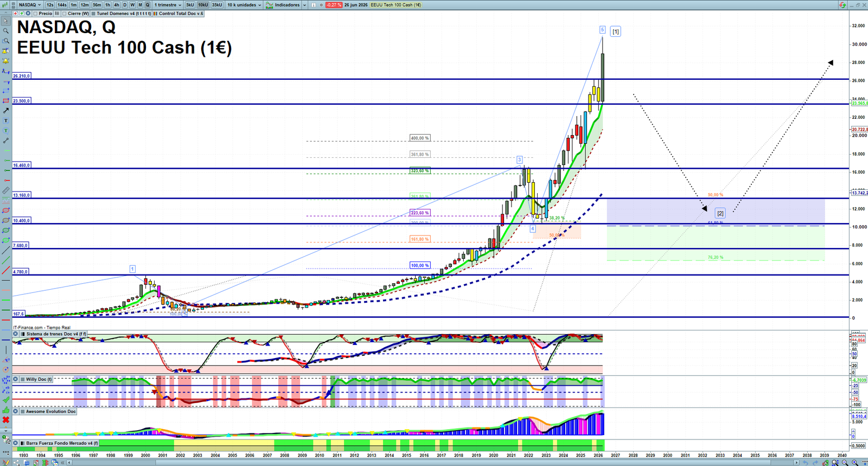Screen dimensions: 868x466
Task: Click the candlestick chart-style icon top left
Action: tap(5, 5)
